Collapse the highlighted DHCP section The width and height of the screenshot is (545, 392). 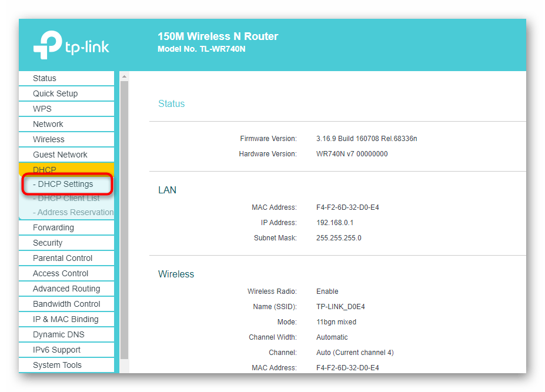[45, 170]
